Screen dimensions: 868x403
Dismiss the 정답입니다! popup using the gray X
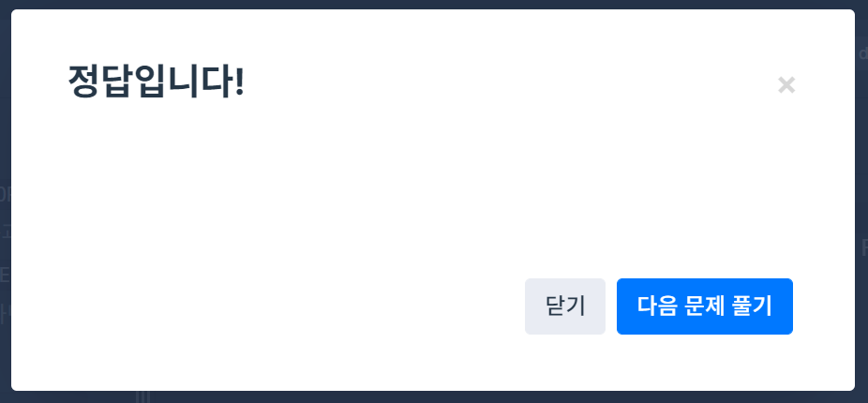pos(786,85)
